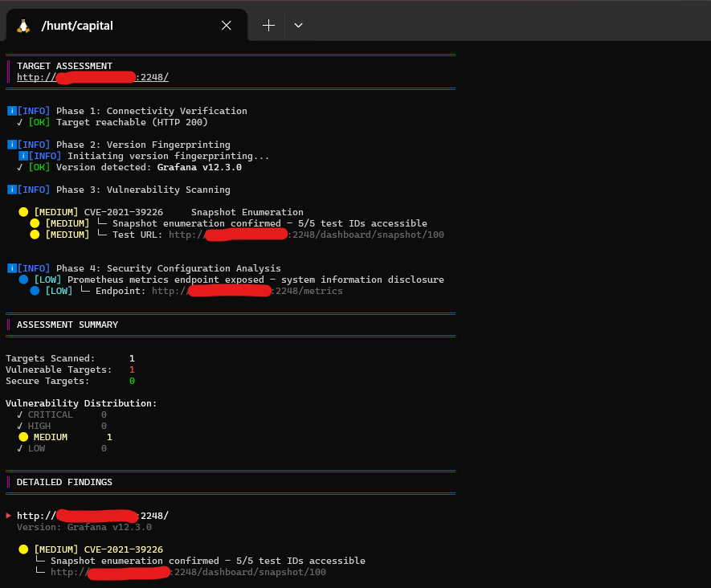Click info icon beside Phase 2 line
711x588 pixels.
click(x=12, y=145)
